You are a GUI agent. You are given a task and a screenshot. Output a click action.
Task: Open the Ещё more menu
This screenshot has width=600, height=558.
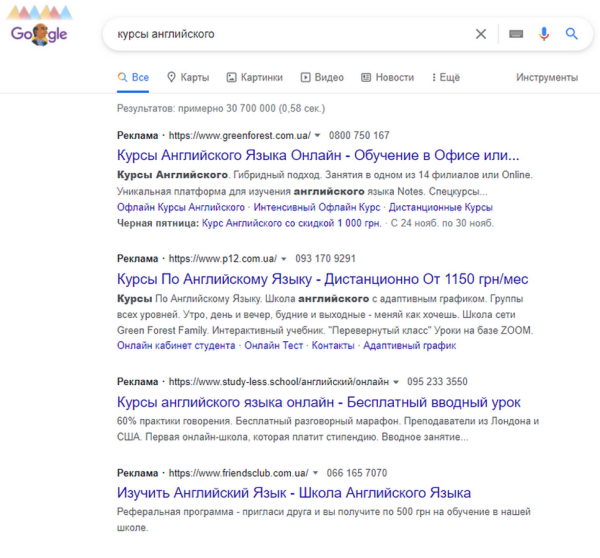[x=446, y=77]
